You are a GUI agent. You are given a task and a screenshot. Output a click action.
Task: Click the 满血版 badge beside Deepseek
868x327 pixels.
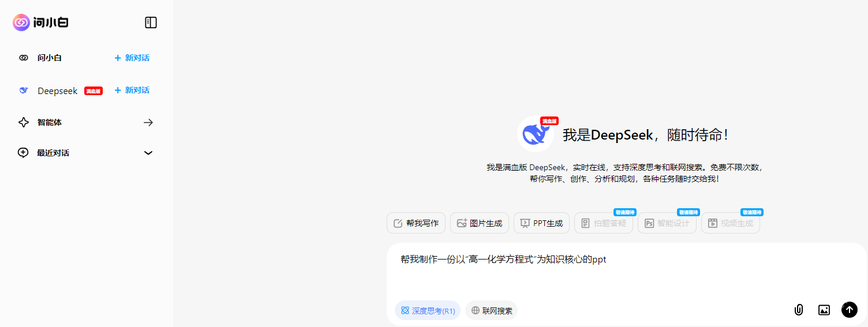tap(93, 91)
